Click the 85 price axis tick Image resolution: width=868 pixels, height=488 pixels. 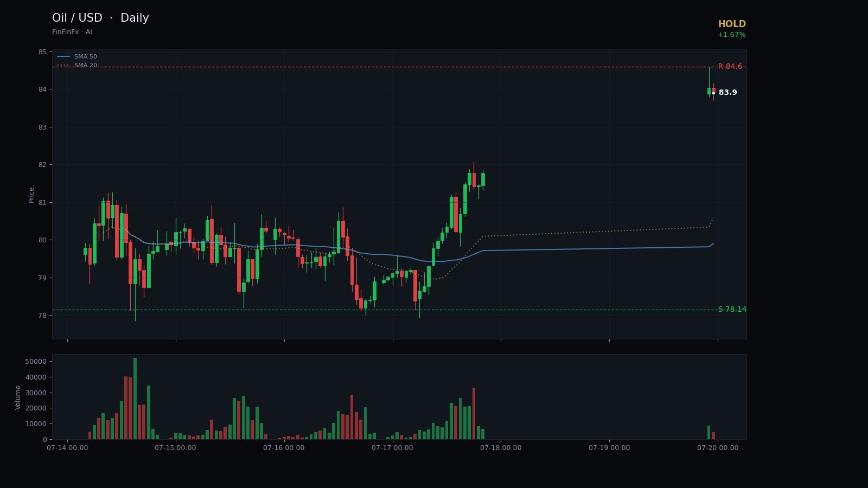point(42,52)
